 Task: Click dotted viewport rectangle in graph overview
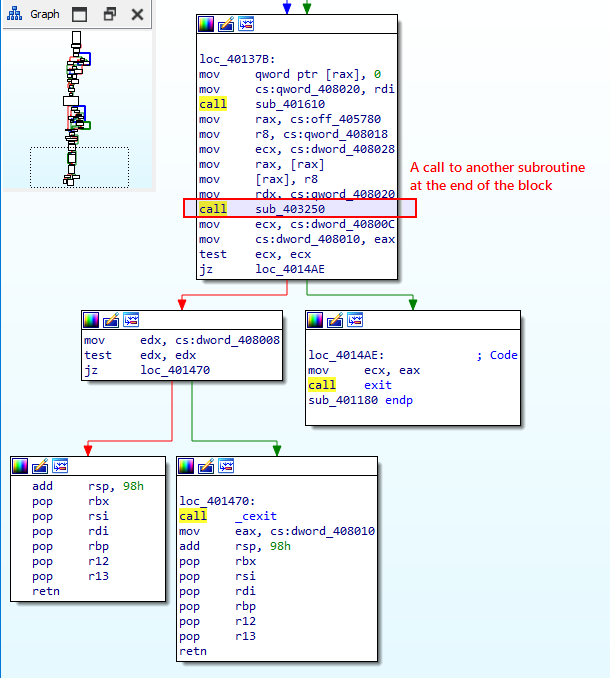[x=80, y=167]
